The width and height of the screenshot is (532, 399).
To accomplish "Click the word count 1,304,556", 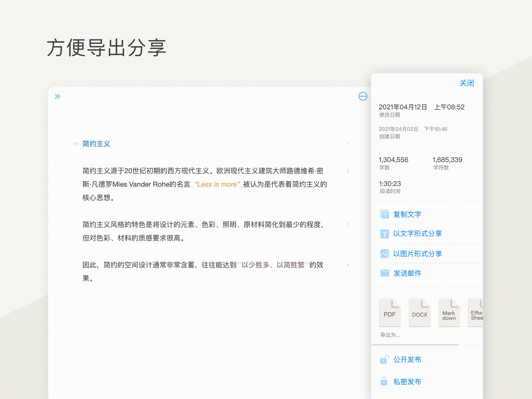I will 393,160.
